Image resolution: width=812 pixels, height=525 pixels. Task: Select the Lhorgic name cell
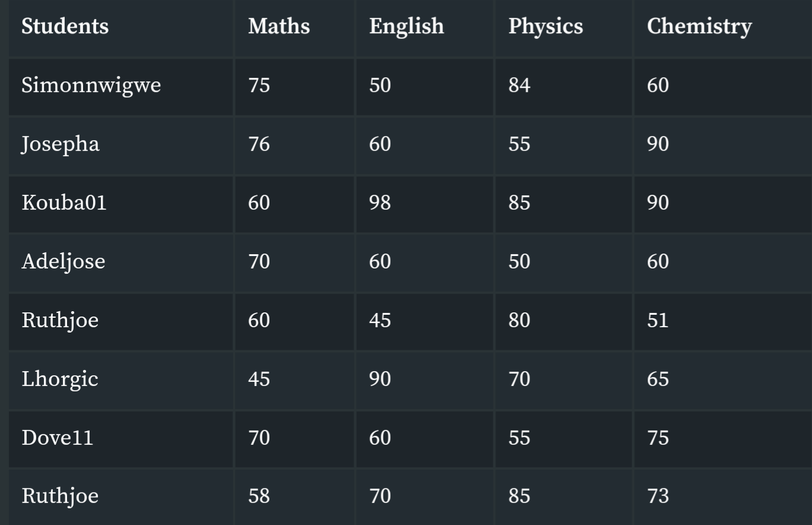coord(121,380)
